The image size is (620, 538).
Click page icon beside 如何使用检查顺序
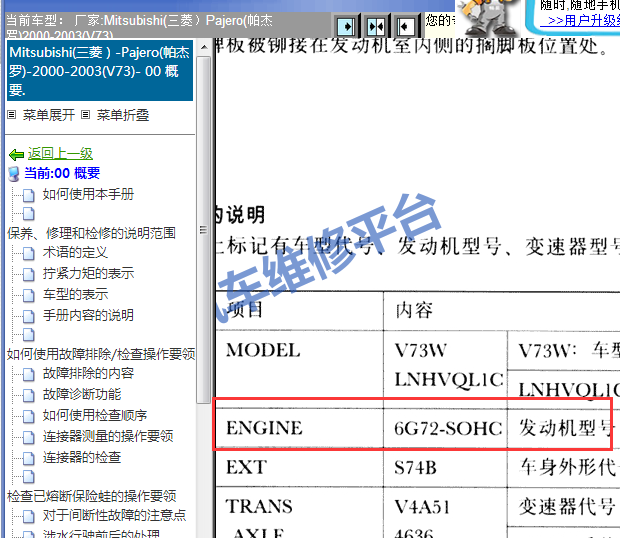tap(28, 416)
